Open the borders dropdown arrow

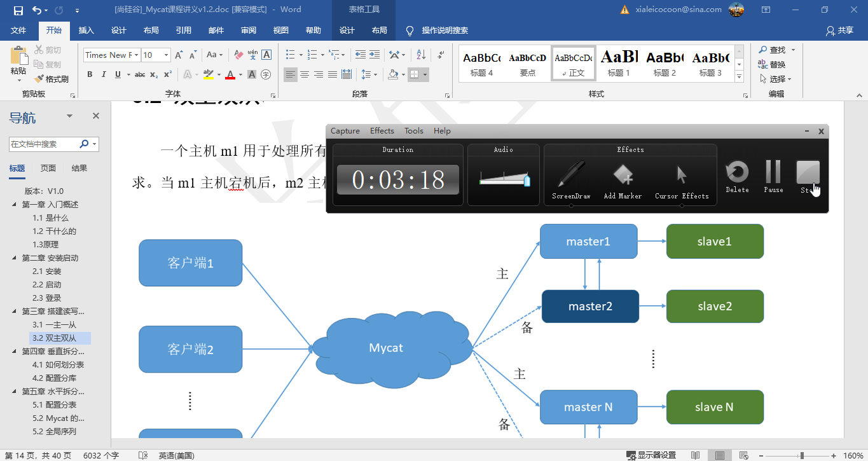425,74
